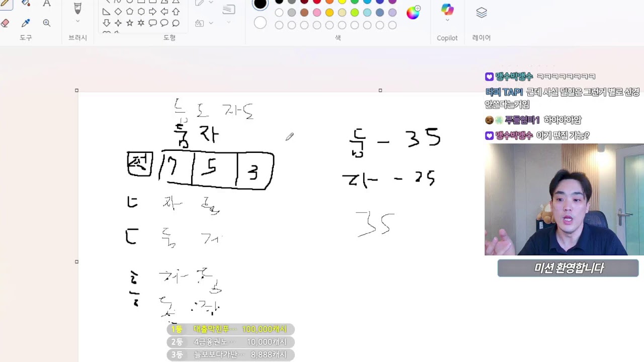Click the 브러시 group label
The height and width of the screenshot is (362, 644).
tap(77, 38)
